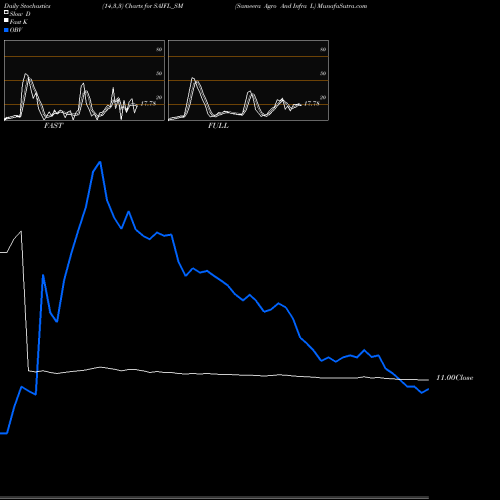Click the 50 level label in FULL chart
The width and height of the screenshot is (500, 500).
323,73
